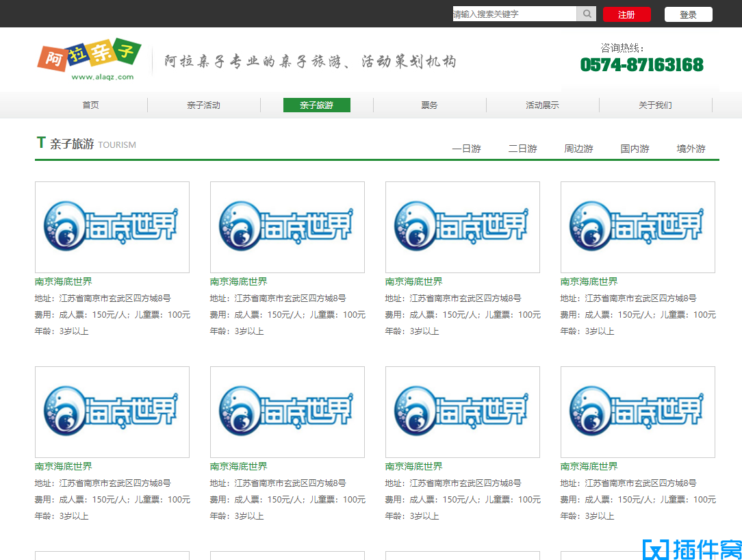Click the search magnifier icon
Image resolution: width=742 pixels, height=560 pixels.
click(x=587, y=14)
